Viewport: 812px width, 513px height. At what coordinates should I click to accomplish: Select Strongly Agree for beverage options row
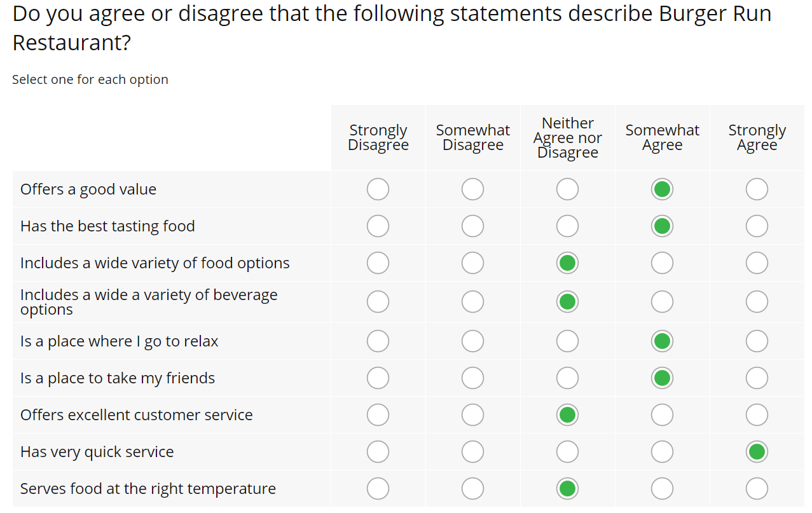coord(757,302)
